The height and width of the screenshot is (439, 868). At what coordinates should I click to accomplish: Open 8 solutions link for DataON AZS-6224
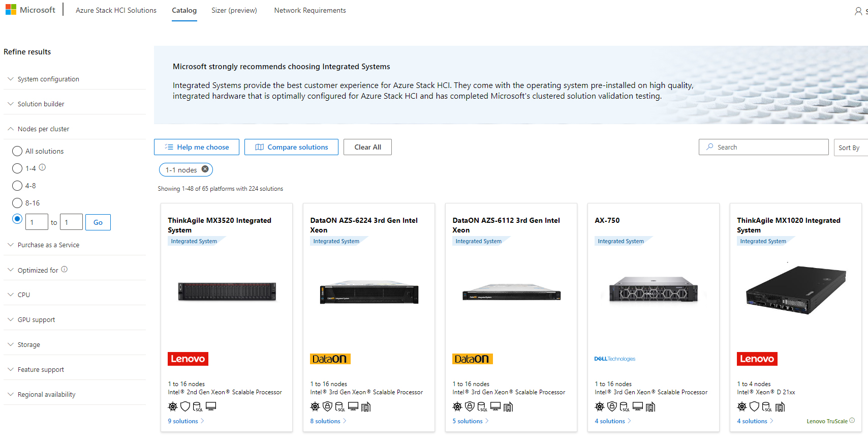328,421
